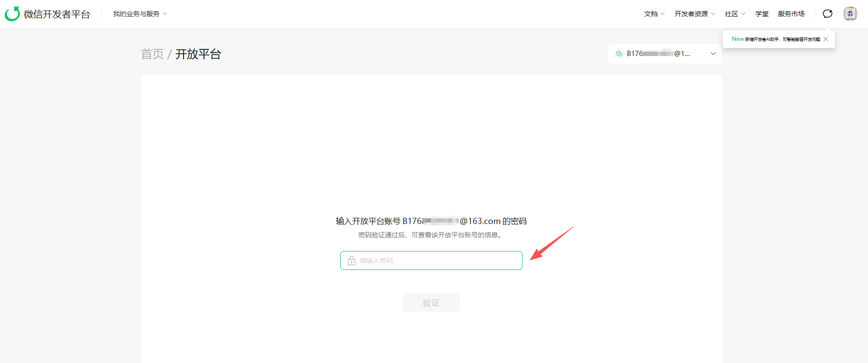
Task: Expand the 开发者资源 menu
Action: (694, 14)
